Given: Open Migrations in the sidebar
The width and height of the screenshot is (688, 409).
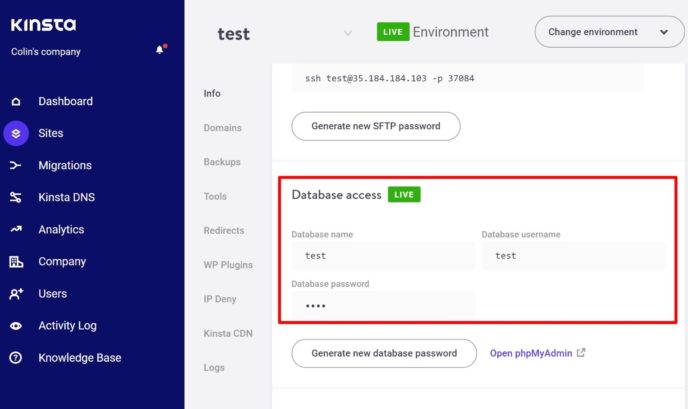Looking at the screenshot, I should click(x=65, y=165).
